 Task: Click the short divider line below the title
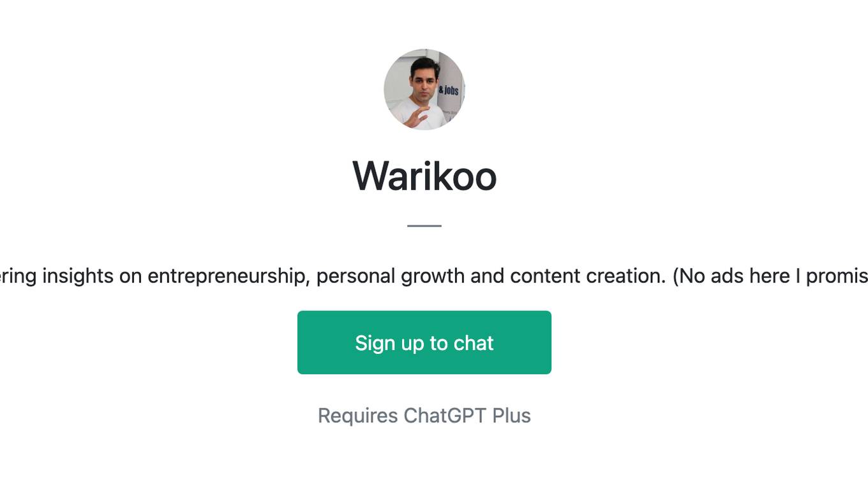[424, 225]
